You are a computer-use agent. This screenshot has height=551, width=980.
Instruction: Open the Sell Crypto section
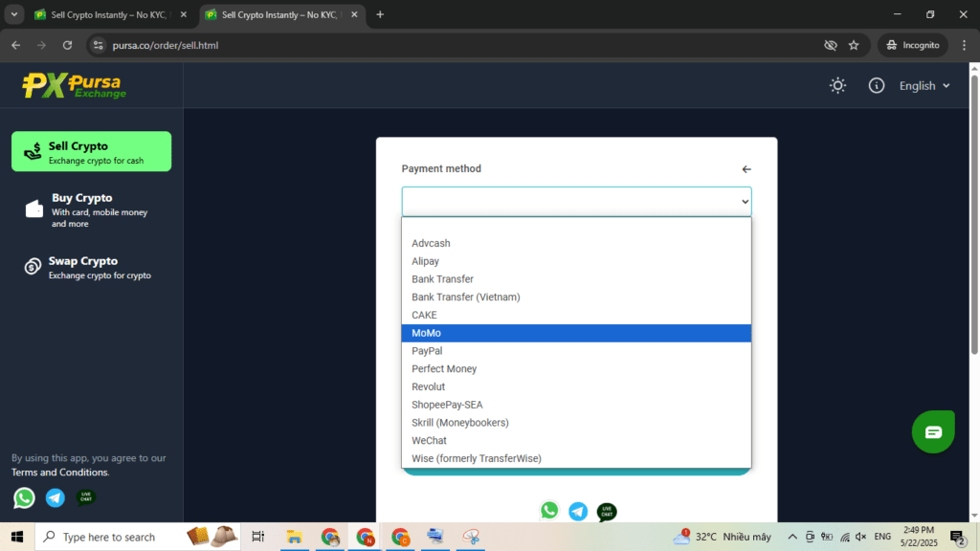(x=91, y=151)
